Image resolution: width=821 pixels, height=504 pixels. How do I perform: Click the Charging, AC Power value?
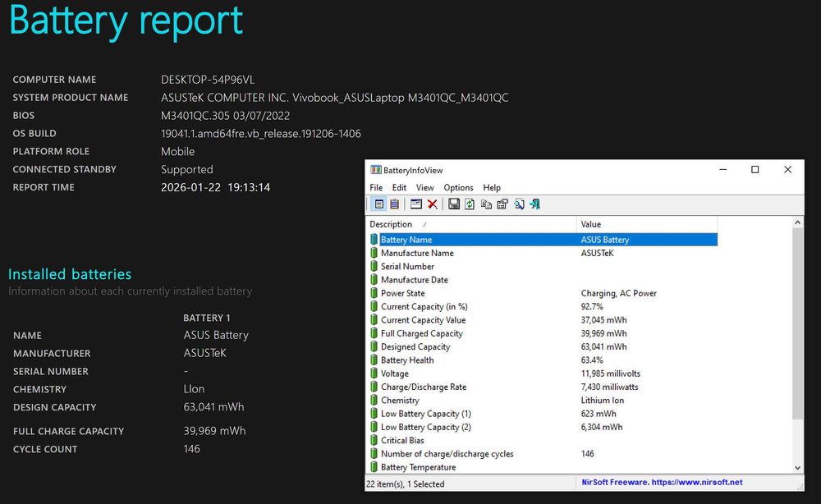point(618,293)
